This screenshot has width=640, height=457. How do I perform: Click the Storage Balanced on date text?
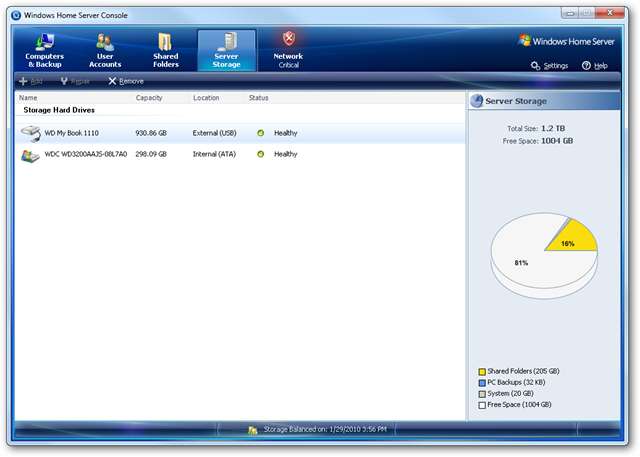point(325,429)
